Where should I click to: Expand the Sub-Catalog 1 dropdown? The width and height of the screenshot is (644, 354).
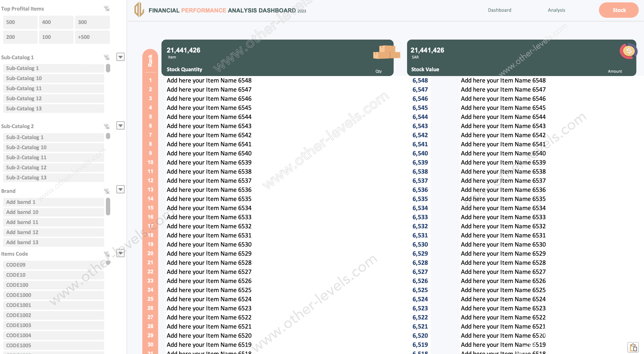[121, 57]
